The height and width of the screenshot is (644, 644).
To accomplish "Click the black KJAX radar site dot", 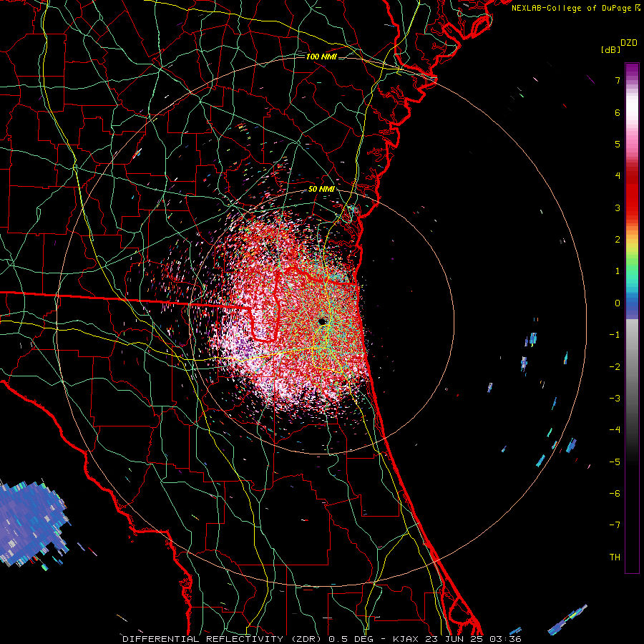I will (x=323, y=321).
